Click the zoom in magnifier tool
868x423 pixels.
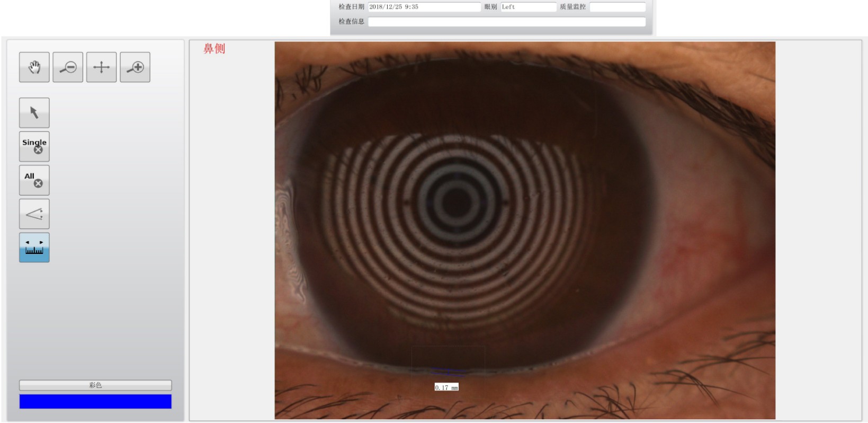135,67
